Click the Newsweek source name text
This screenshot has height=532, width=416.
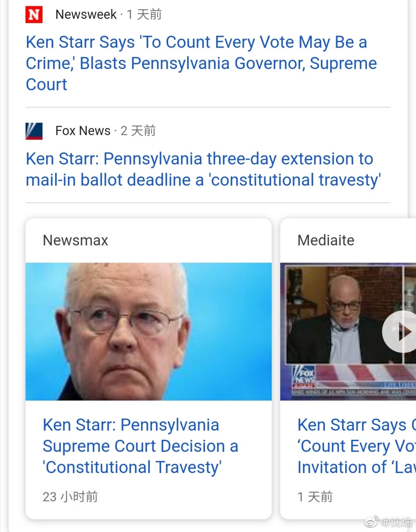point(86,14)
